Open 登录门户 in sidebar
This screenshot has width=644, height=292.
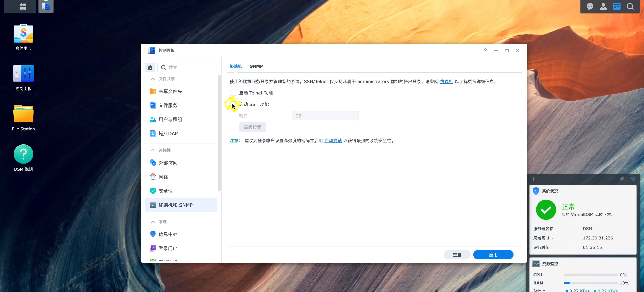pos(181,248)
